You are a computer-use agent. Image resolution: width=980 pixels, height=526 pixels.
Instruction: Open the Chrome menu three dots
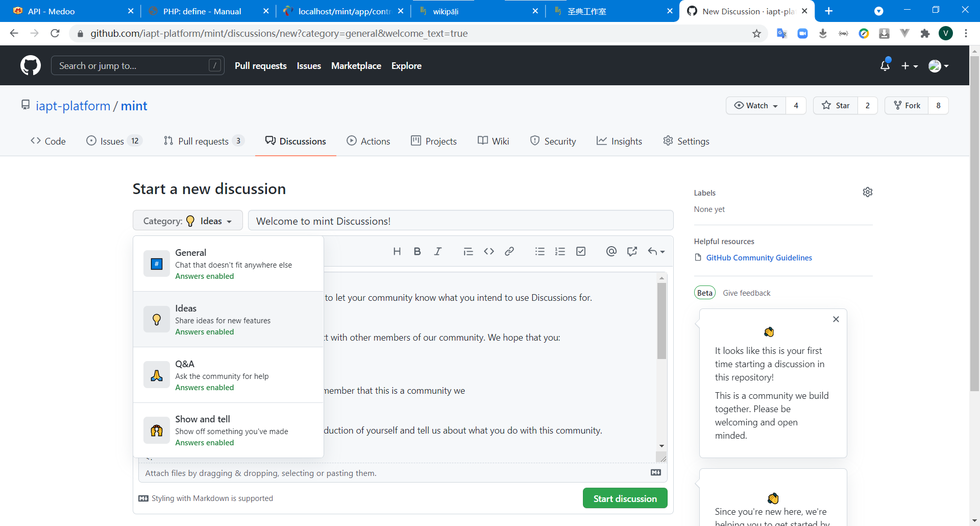[x=966, y=34]
